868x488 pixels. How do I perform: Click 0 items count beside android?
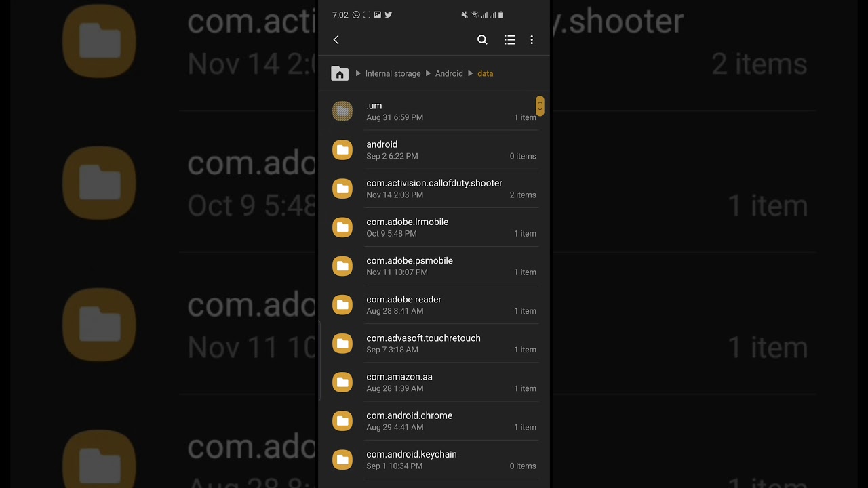tap(523, 156)
